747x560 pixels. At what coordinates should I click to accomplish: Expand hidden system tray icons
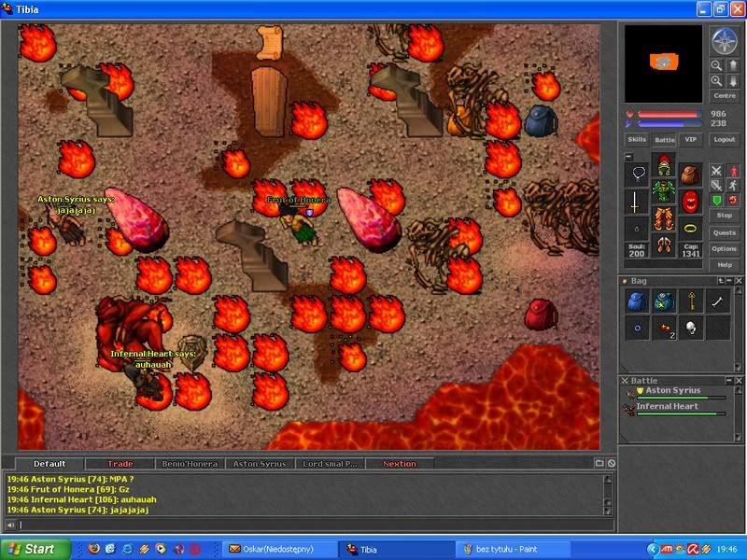(652, 549)
